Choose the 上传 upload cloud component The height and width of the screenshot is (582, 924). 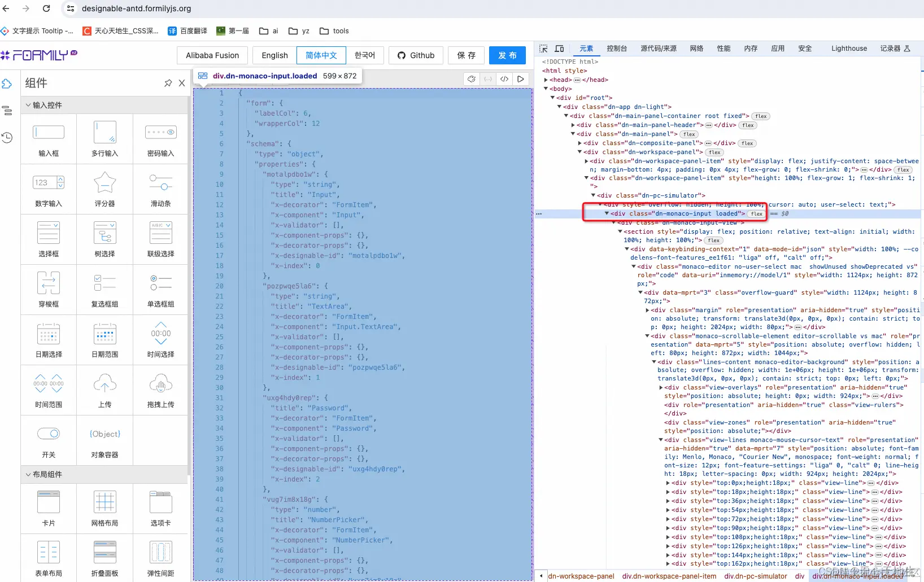point(104,390)
